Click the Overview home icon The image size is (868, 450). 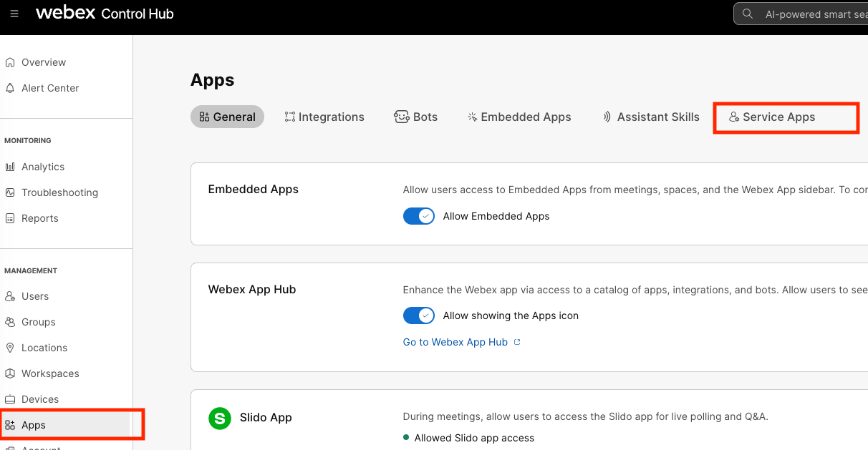10,62
